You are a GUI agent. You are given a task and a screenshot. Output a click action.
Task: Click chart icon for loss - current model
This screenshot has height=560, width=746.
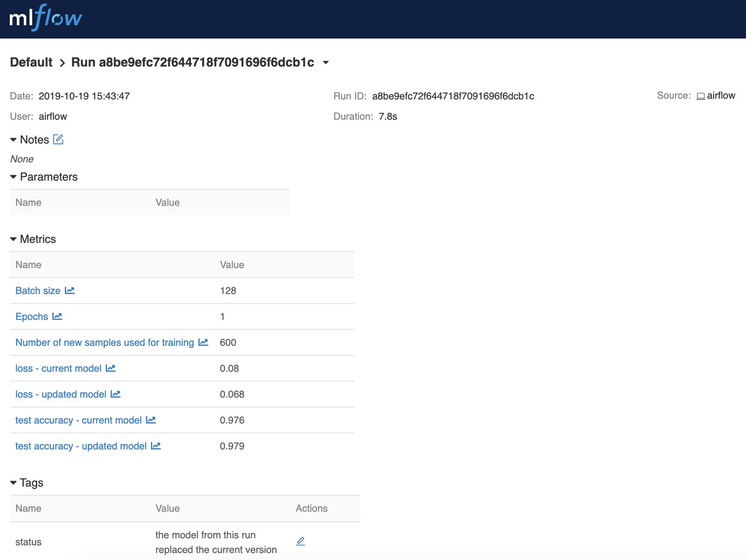(x=111, y=368)
